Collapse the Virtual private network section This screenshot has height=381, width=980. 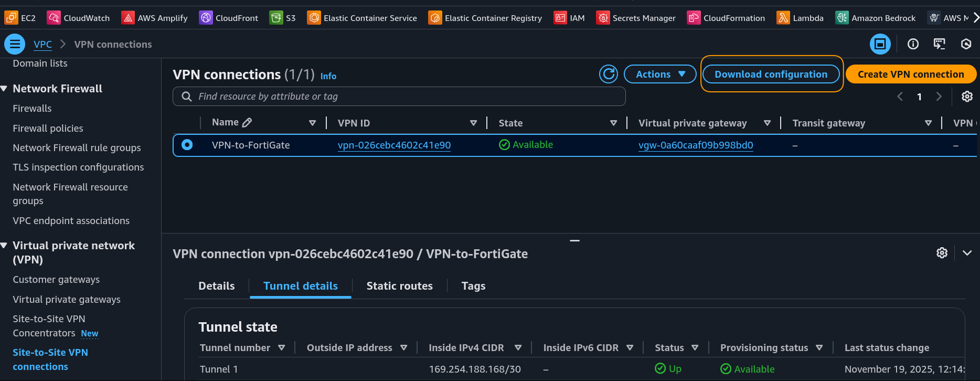tap(4, 246)
